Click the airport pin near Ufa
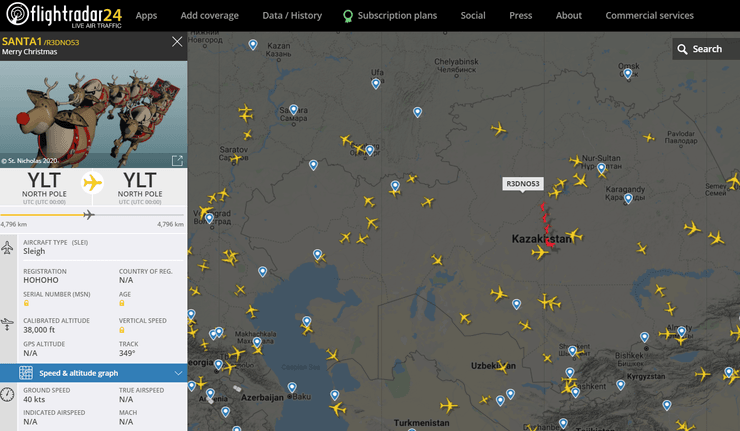 tap(376, 84)
